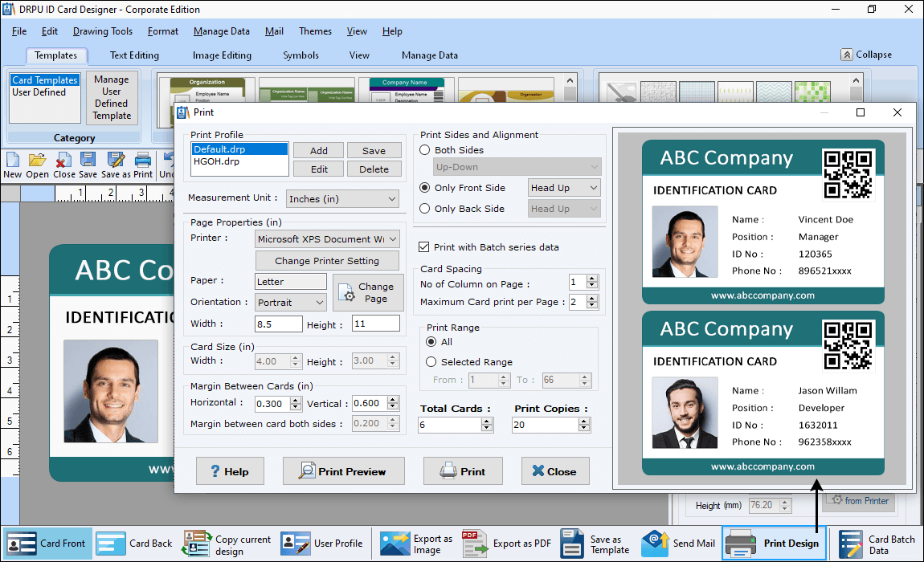This screenshot has height=562, width=924.
Task: Click the Close document toolbar icon
Action: coord(63,165)
